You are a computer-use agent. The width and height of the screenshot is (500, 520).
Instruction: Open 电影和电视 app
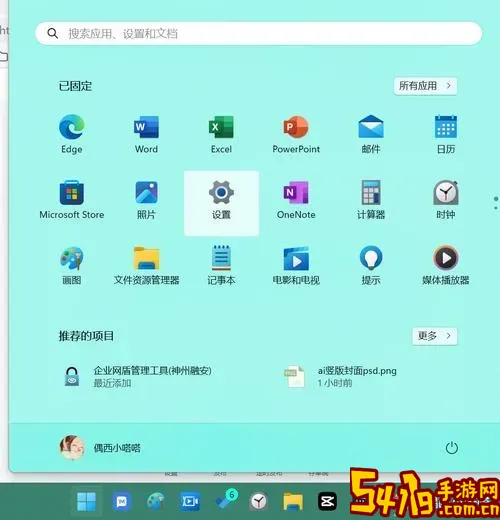(x=296, y=265)
